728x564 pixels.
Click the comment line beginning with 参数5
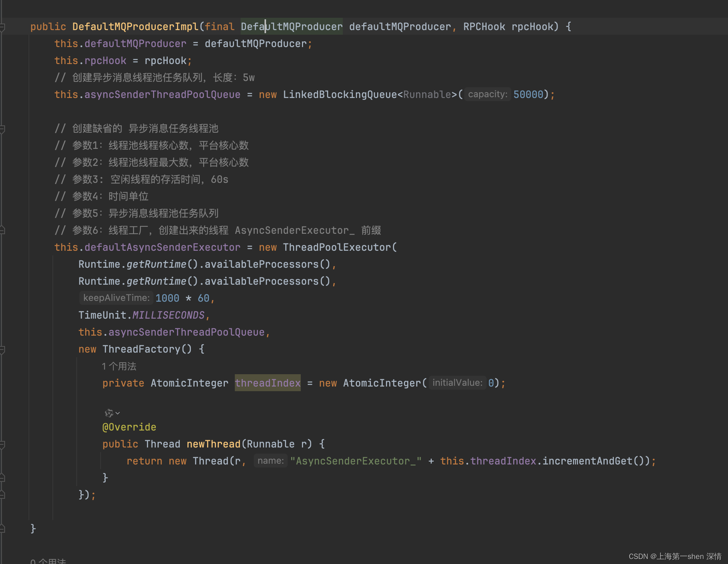136,213
